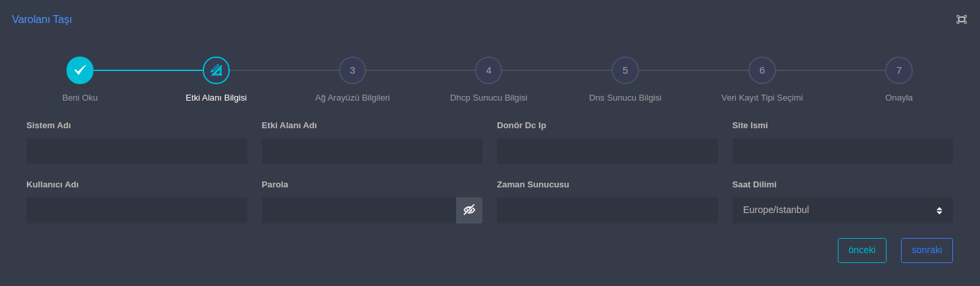
Task: Focus the Donör Dc Ip field
Action: pos(607,151)
